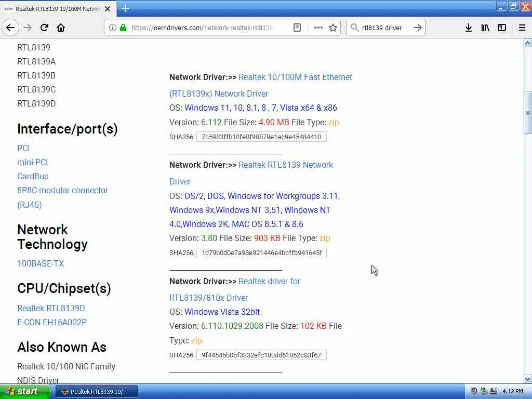Show site information icon in address bar
The width and height of the screenshot is (532, 399).
(x=113, y=28)
